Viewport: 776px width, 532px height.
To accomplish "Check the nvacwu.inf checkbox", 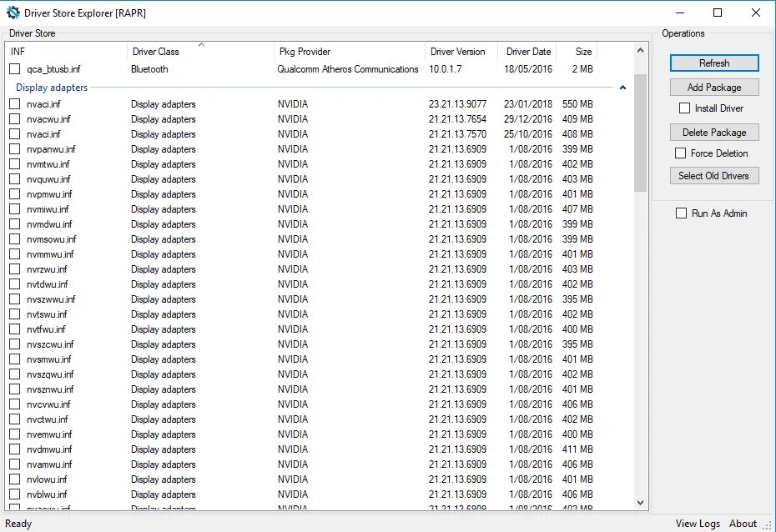I will click(15, 119).
